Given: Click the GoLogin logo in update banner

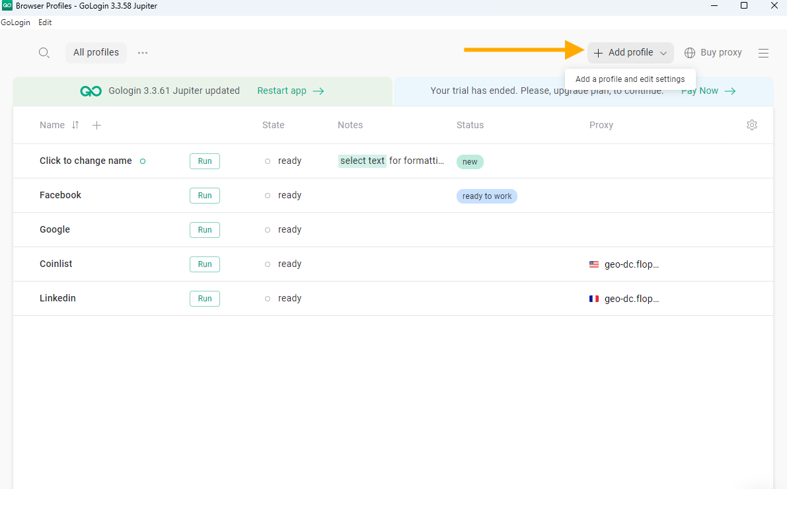Looking at the screenshot, I should pos(91,91).
